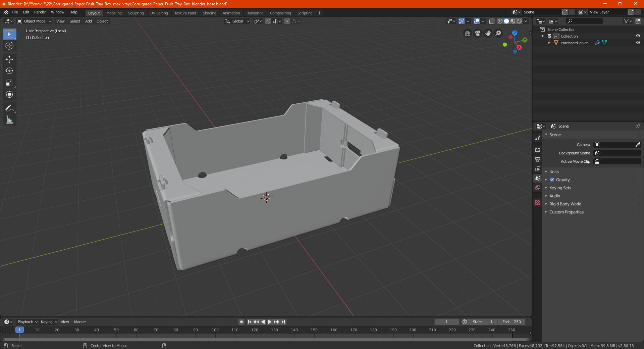Open the Object Mode dropdown
The image size is (644, 349).
[34, 21]
